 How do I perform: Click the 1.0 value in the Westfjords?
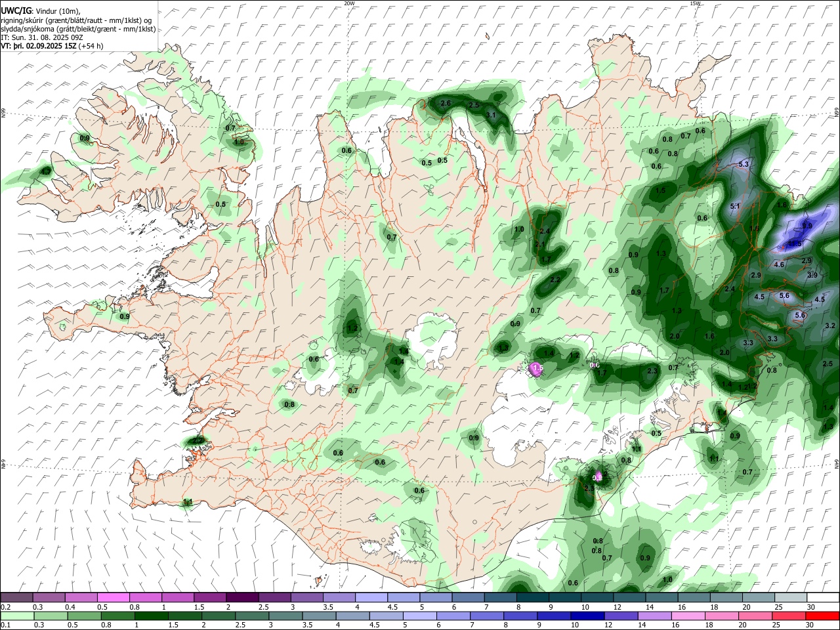point(239,142)
